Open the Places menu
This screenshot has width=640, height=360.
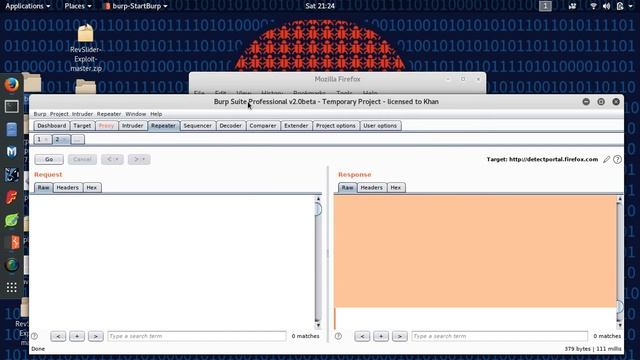78,6
